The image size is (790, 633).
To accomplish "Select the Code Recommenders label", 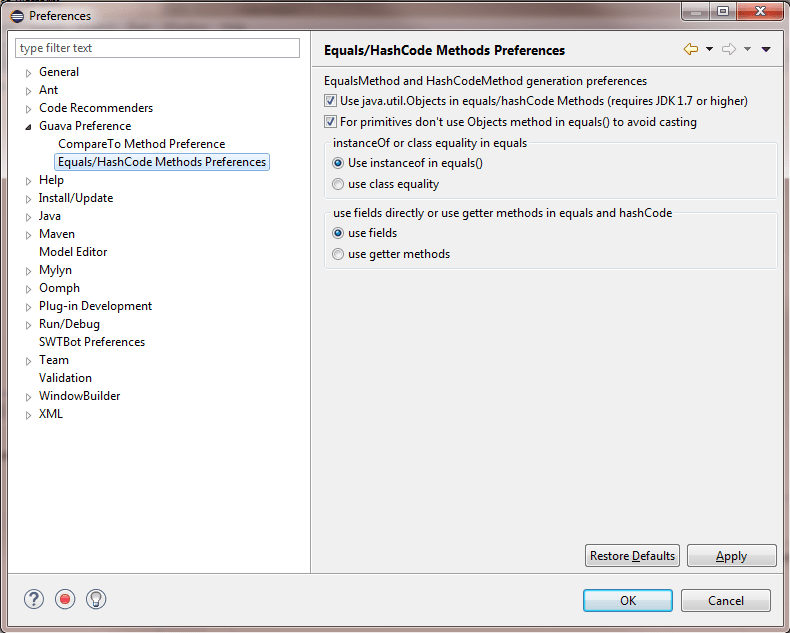I will (x=96, y=108).
